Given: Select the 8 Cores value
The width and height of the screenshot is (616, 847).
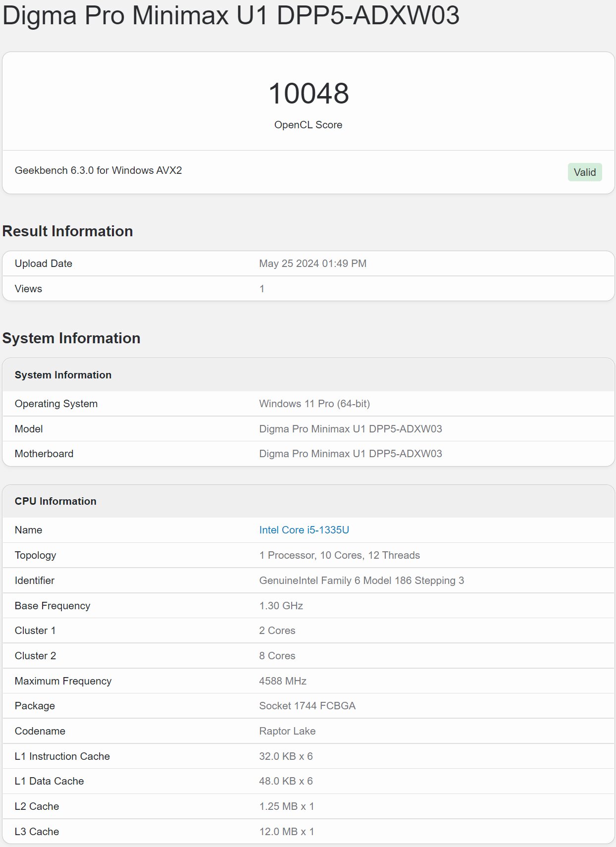Looking at the screenshot, I should click(277, 656).
